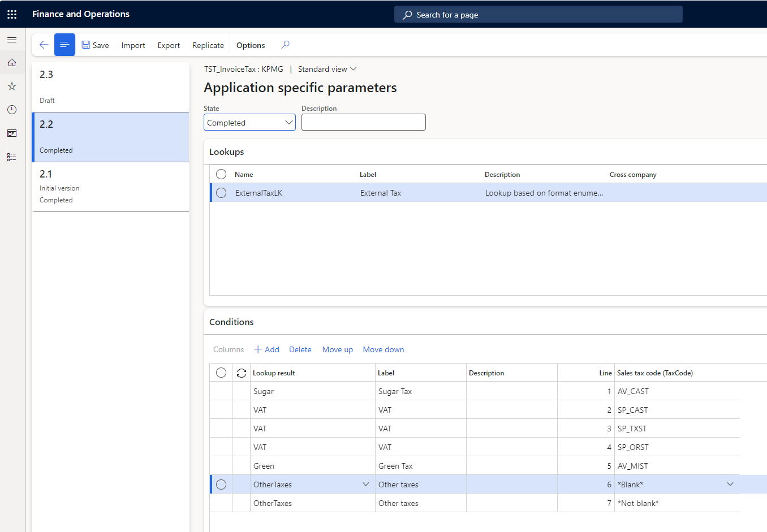Click the magnifier in the Search for a page box
This screenshot has width=767, height=532.
[x=407, y=15]
